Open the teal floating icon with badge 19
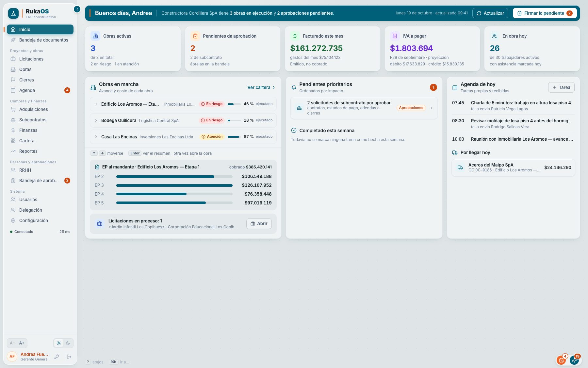The width and height of the screenshot is (588, 368). [574, 360]
